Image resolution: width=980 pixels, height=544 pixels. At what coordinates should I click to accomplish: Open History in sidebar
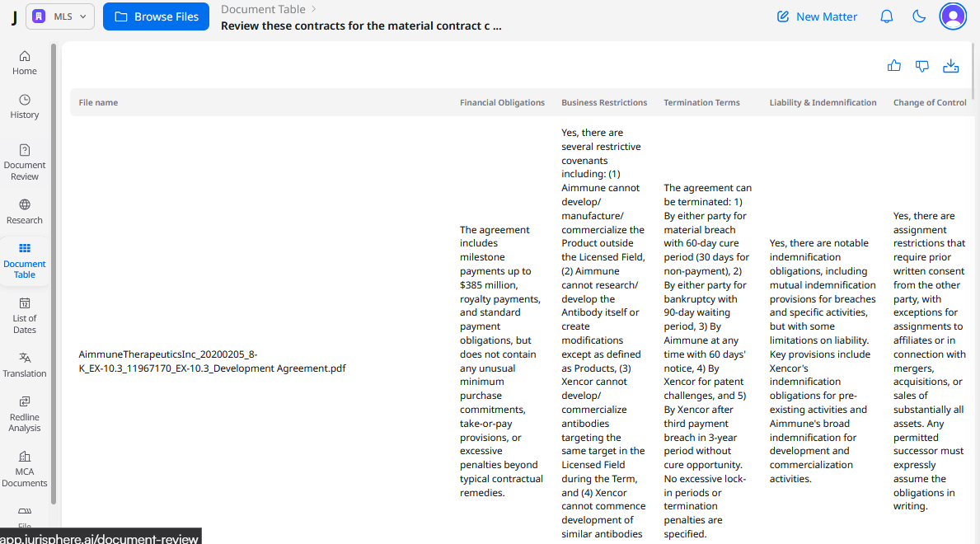[x=25, y=106]
